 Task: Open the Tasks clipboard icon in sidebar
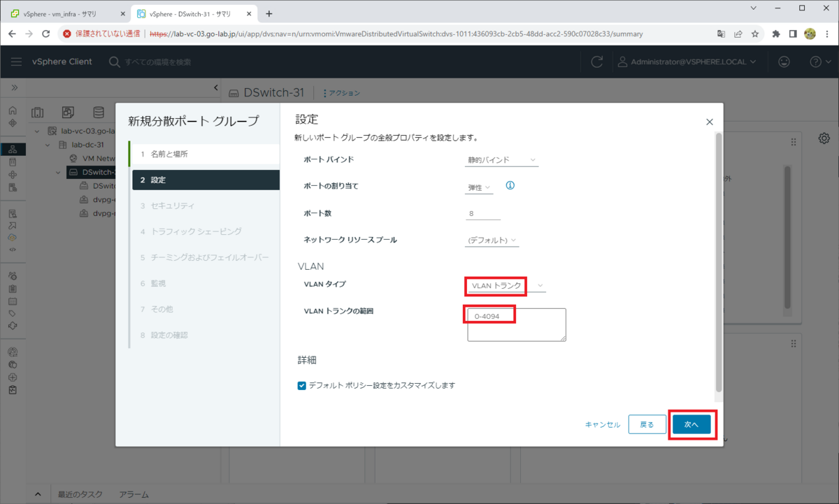tap(13, 288)
